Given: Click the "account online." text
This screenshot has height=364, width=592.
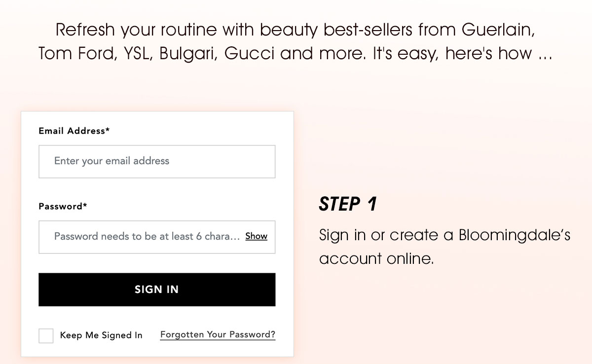Looking at the screenshot, I should 376,258.
